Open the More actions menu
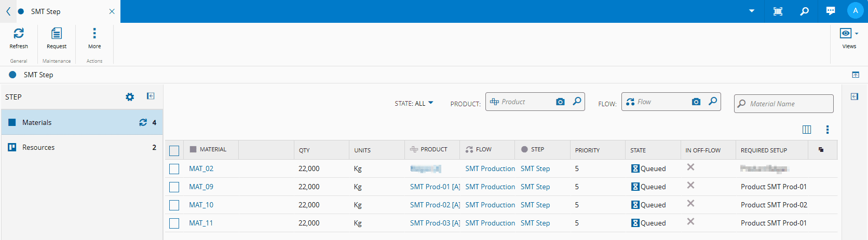The width and height of the screenshot is (868, 240). click(94, 34)
